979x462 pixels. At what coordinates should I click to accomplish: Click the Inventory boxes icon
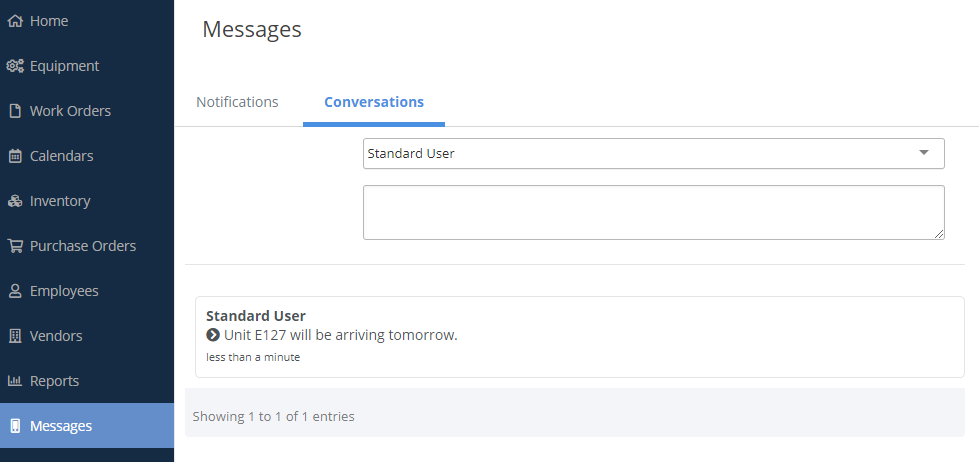pyautogui.click(x=15, y=201)
